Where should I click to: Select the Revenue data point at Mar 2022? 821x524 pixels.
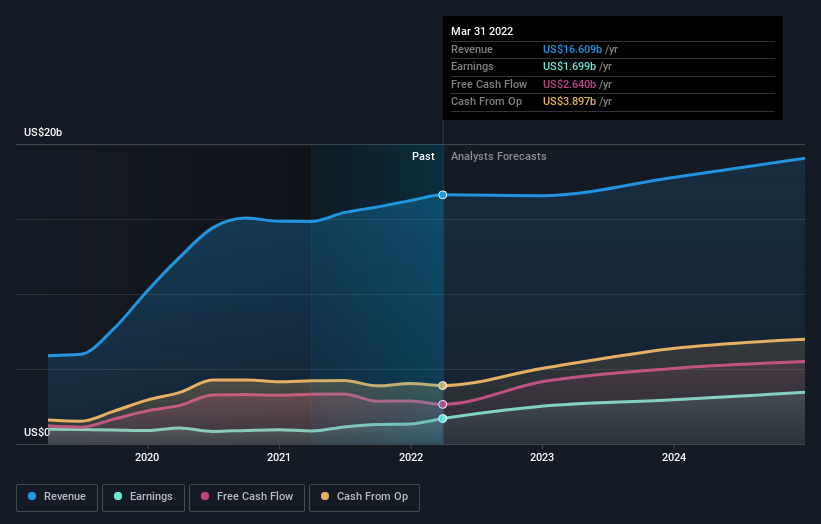coord(442,195)
